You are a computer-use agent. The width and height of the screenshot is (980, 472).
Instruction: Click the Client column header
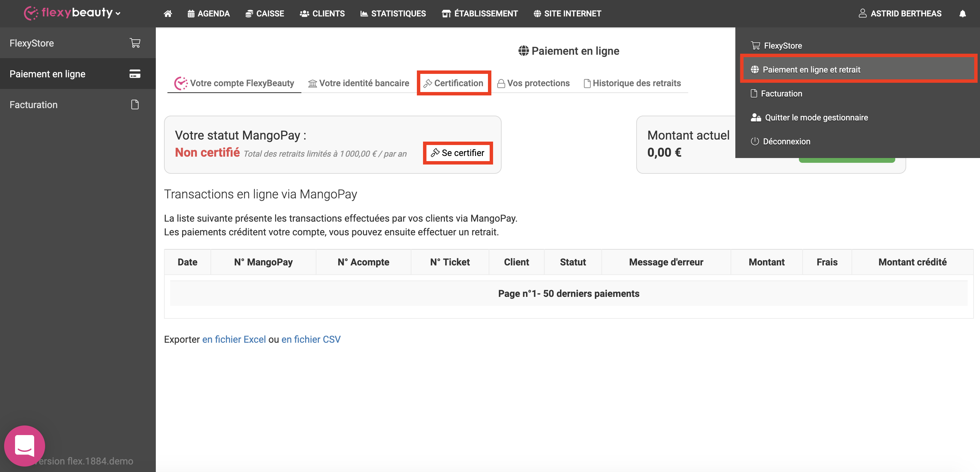coord(517,262)
